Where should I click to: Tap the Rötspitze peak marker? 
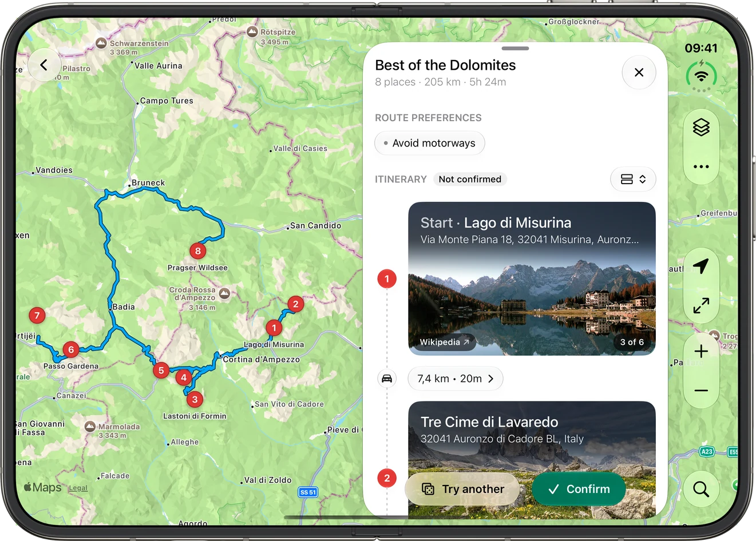252,32
